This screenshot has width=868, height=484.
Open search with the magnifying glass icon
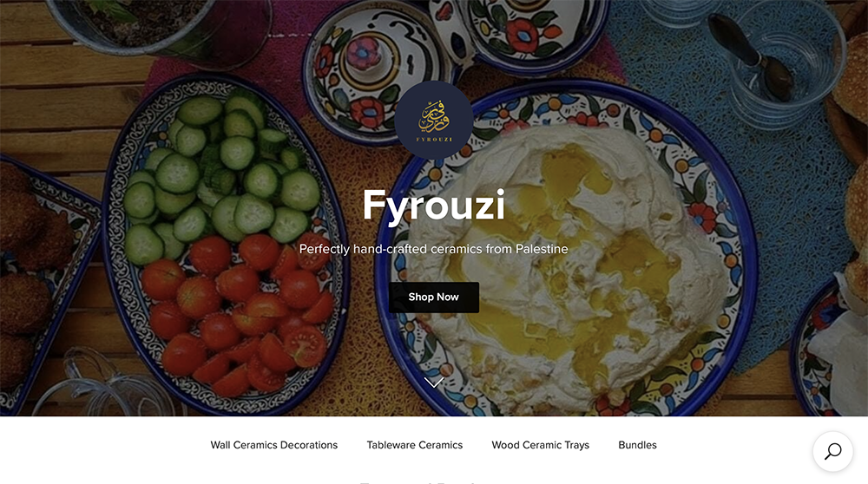point(832,451)
